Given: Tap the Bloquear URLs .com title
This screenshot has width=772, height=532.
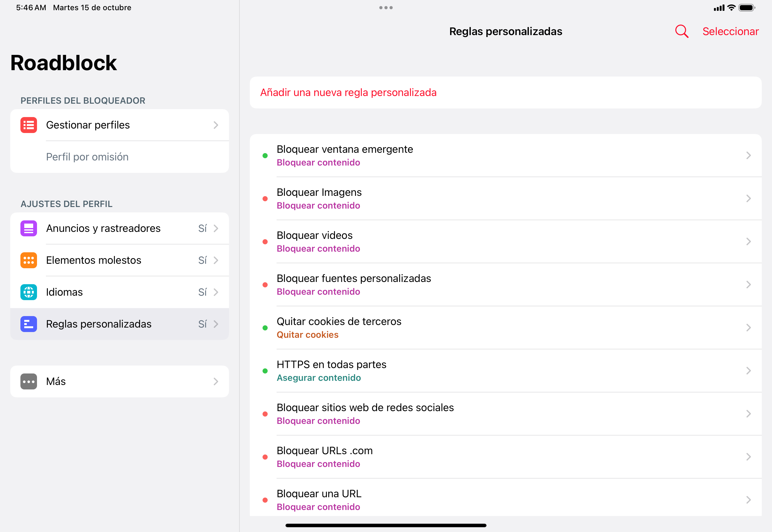Looking at the screenshot, I should tap(324, 450).
